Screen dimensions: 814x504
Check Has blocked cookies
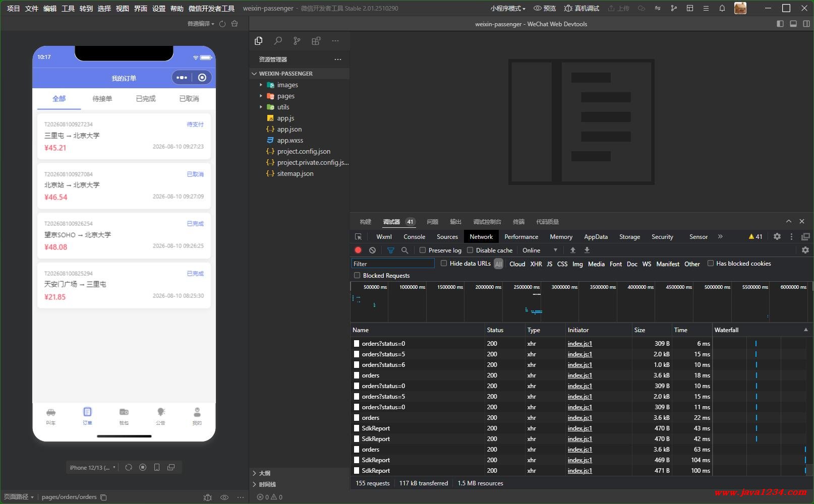pos(711,263)
